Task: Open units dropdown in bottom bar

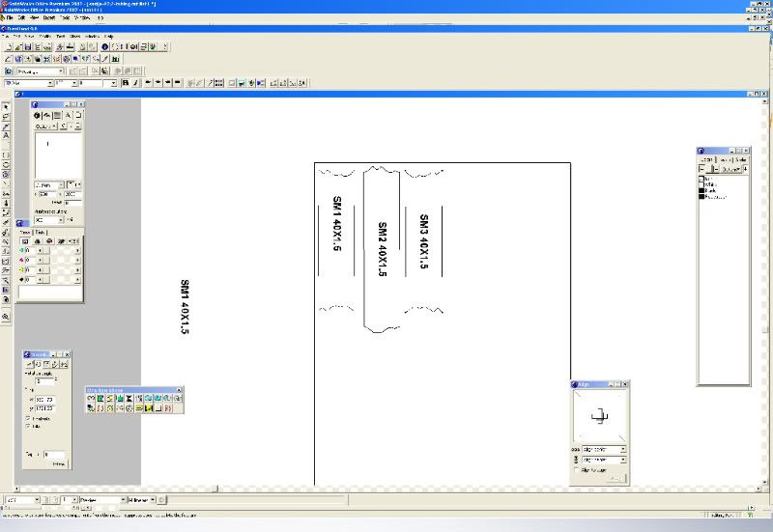Action: (153, 499)
